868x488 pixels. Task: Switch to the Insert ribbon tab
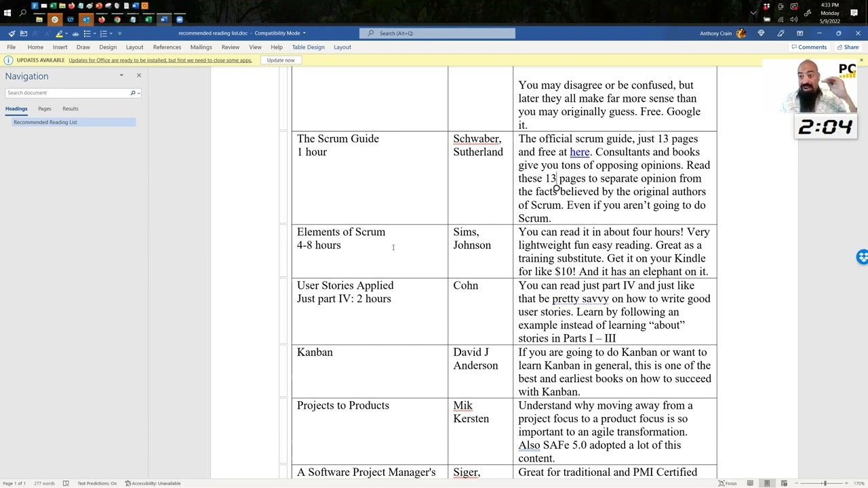(60, 47)
